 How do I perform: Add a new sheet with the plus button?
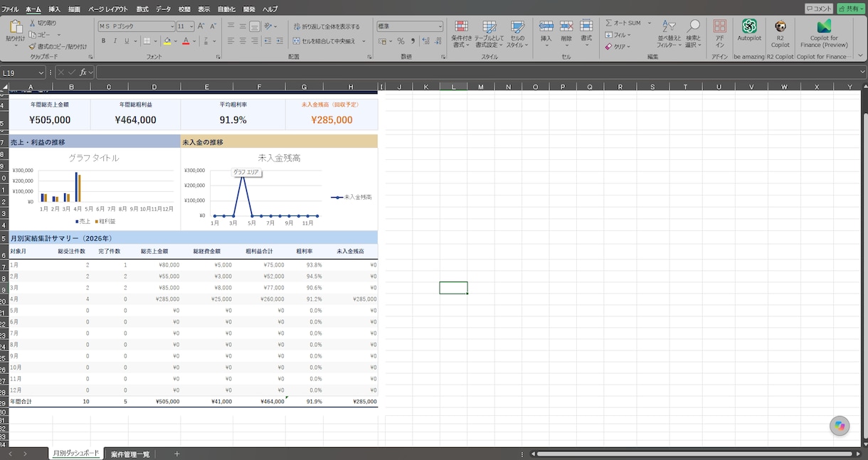point(177,454)
